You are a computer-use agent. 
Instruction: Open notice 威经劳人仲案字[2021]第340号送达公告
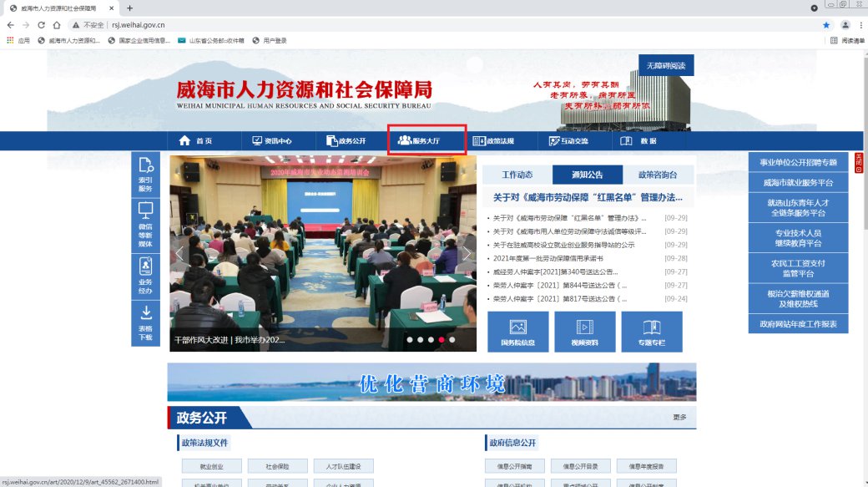tap(555, 272)
